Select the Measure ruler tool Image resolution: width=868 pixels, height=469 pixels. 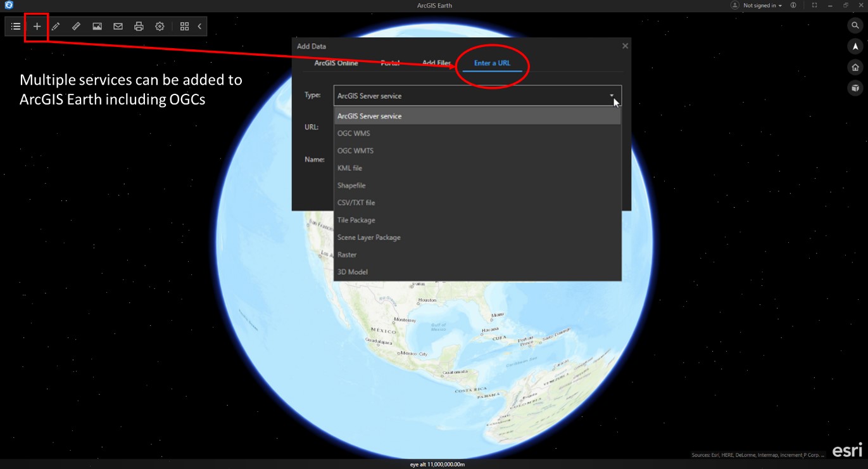tap(76, 27)
